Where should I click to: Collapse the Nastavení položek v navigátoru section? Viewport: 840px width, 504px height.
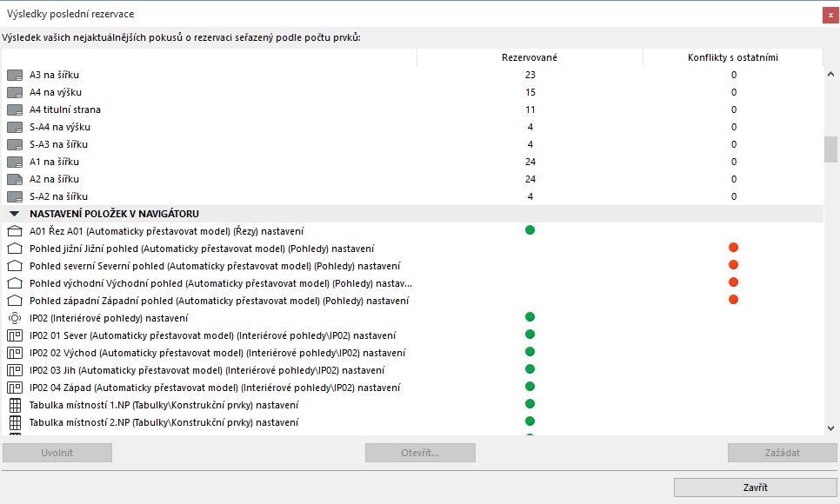(14, 214)
